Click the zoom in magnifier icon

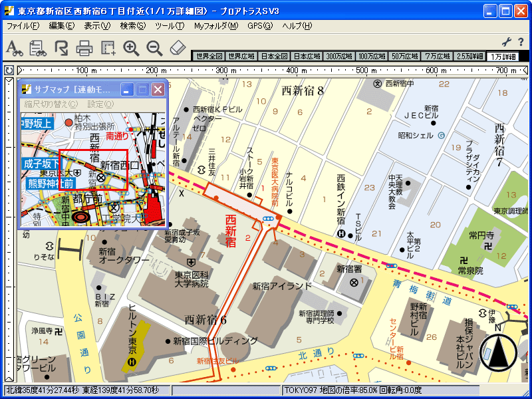[x=131, y=48]
